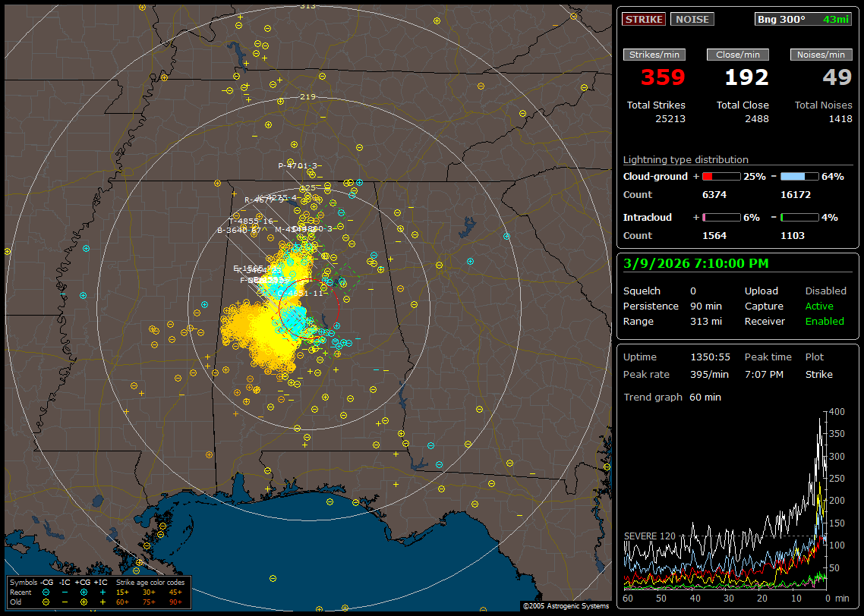Click the Noises/min label button

click(821, 55)
